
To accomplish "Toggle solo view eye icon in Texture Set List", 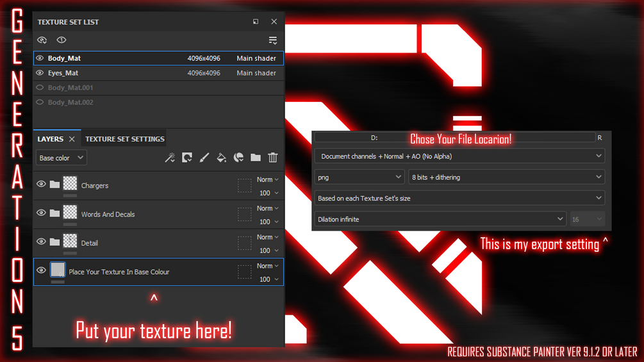I will pyautogui.click(x=42, y=40).
